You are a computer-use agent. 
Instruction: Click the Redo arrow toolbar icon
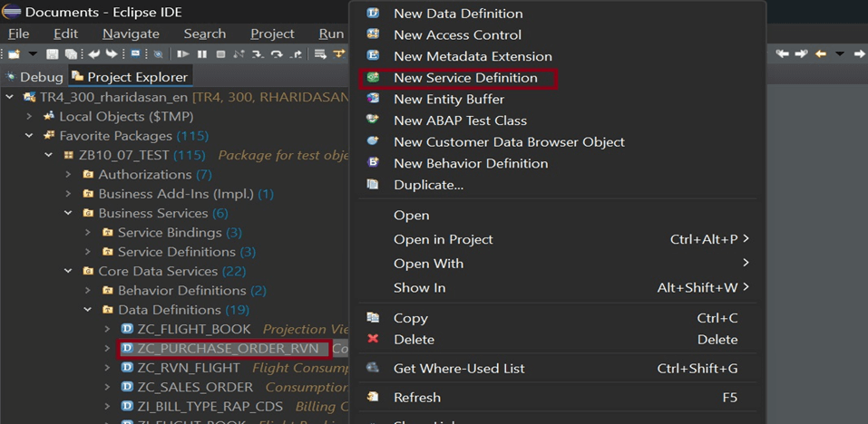pos(112,54)
